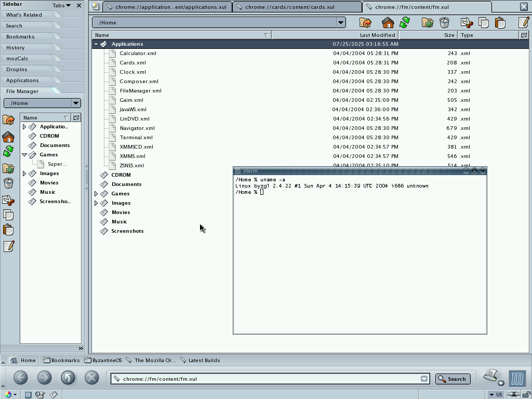The height and width of the screenshot is (399, 532).
Task: Open a new tab with the tab bar icon
Action: click(96, 6)
